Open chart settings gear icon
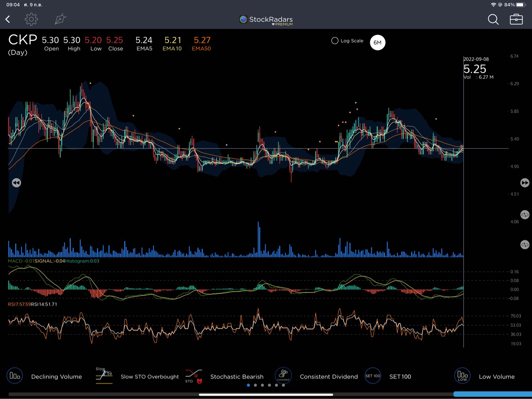The image size is (532, 399). point(31,19)
